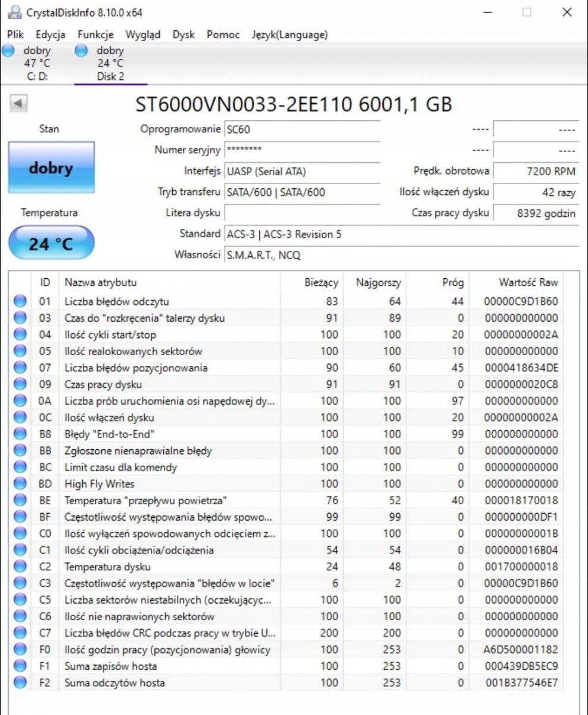Viewport: 588px width, 715px height.
Task: Open the Edycja menu
Action: (x=51, y=35)
